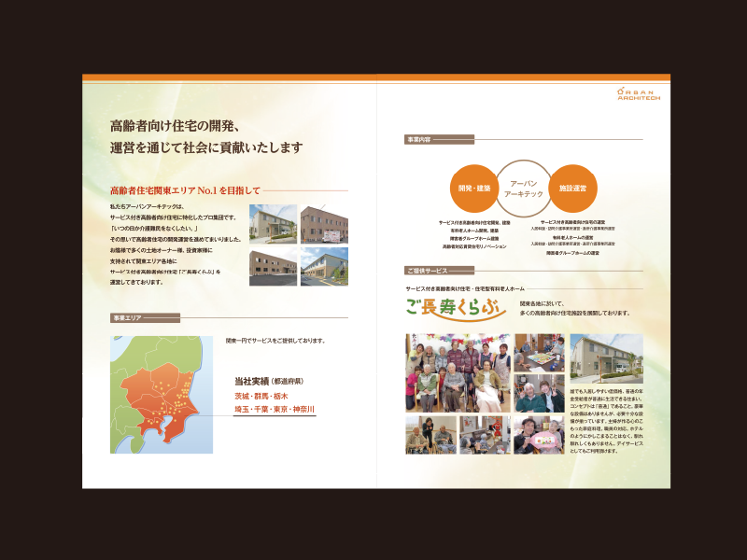The image size is (747, 560).
Task: Click the 事業エリア section label
Action: [146, 317]
